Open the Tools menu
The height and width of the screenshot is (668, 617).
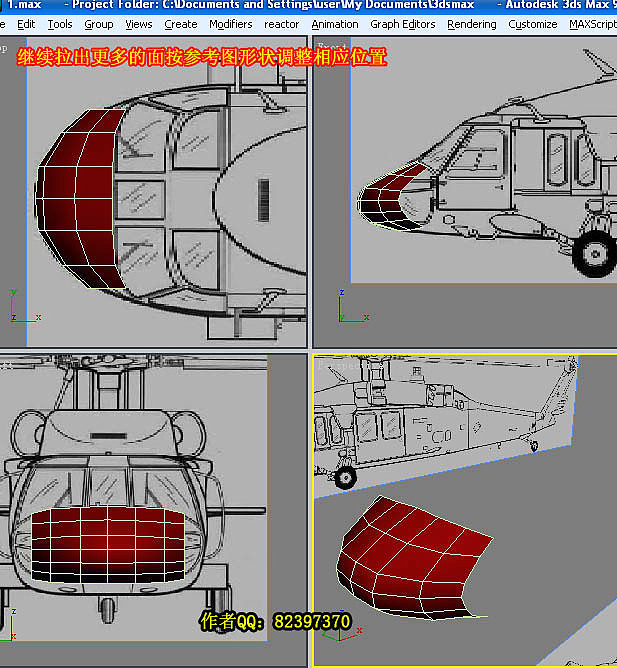pyautogui.click(x=60, y=25)
